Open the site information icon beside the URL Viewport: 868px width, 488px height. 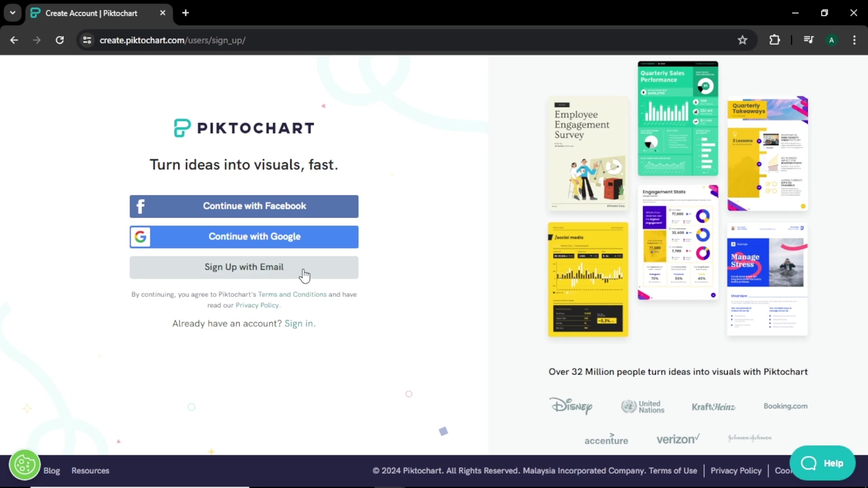pos(87,40)
